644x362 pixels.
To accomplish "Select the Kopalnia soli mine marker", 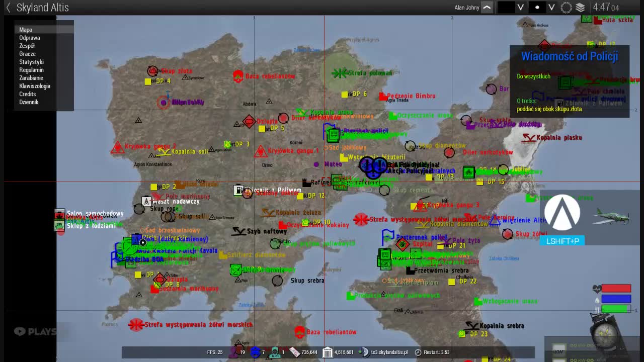I will [164, 151].
